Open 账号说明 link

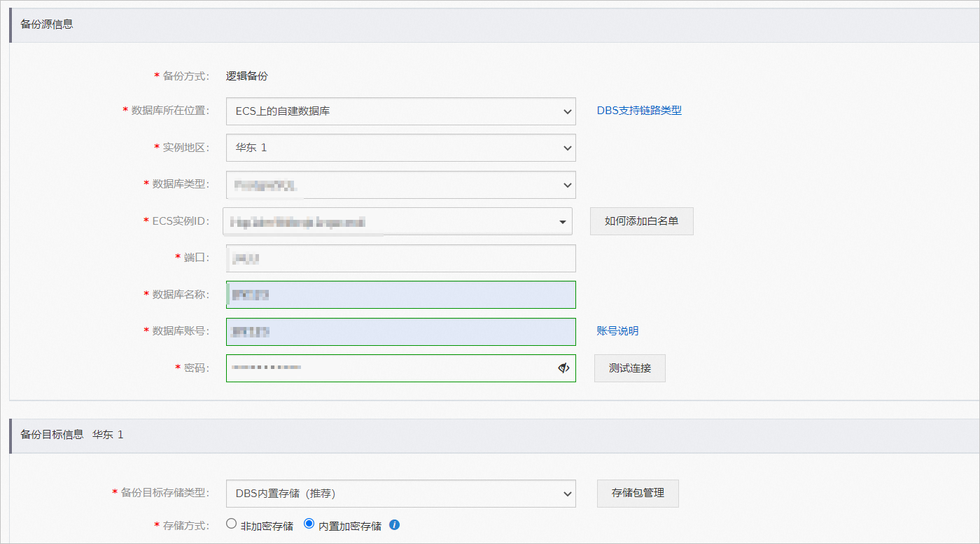point(617,331)
